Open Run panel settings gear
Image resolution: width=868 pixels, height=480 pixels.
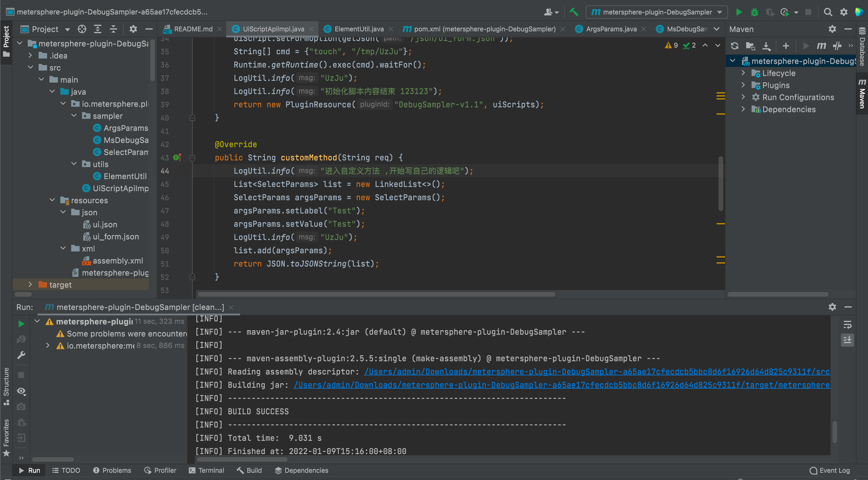pos(832,307)
